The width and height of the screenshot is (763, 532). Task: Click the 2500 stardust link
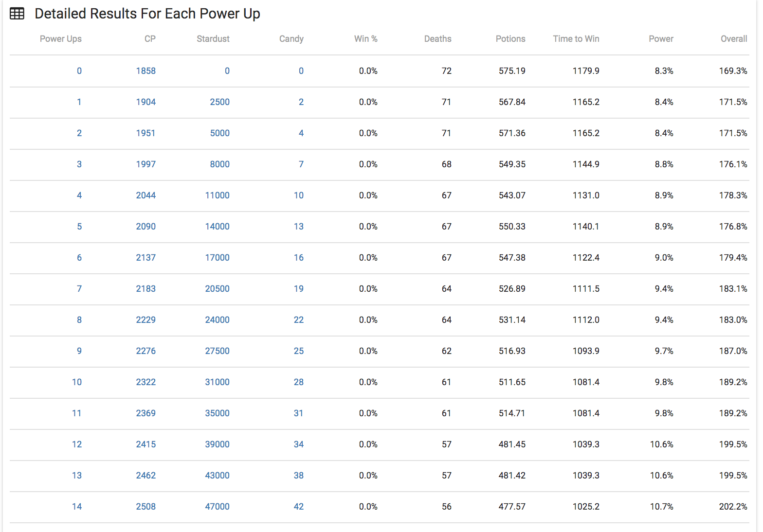(x=219, y=102)
